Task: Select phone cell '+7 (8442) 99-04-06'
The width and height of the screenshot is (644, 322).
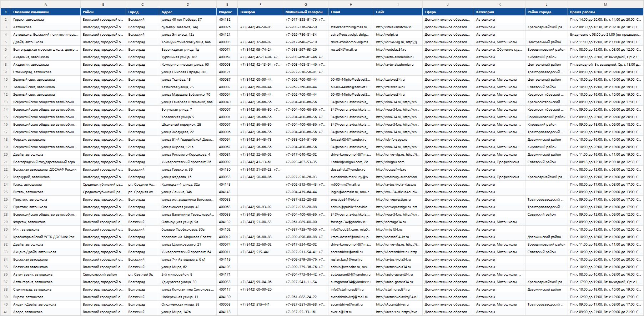Action: (260, 282)
